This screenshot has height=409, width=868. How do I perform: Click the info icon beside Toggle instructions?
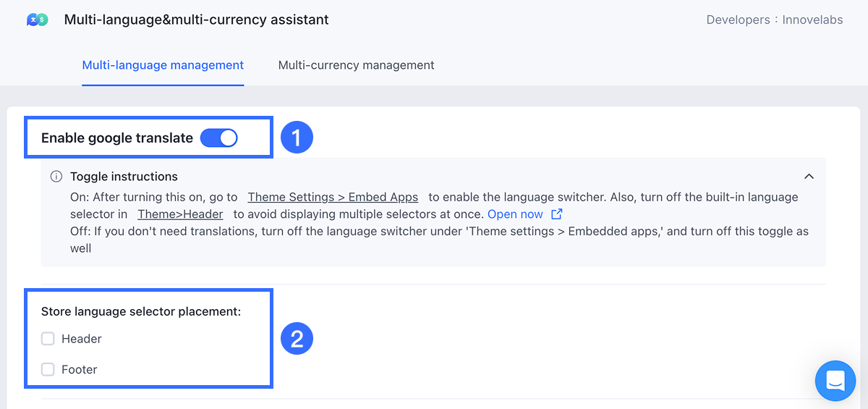(x=56, y=177)
